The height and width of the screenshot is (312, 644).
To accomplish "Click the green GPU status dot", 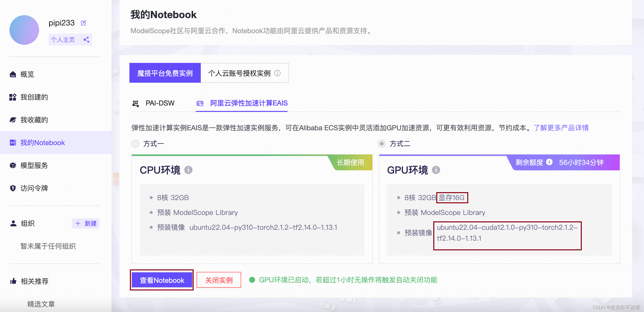I will [x=252, y=280].
